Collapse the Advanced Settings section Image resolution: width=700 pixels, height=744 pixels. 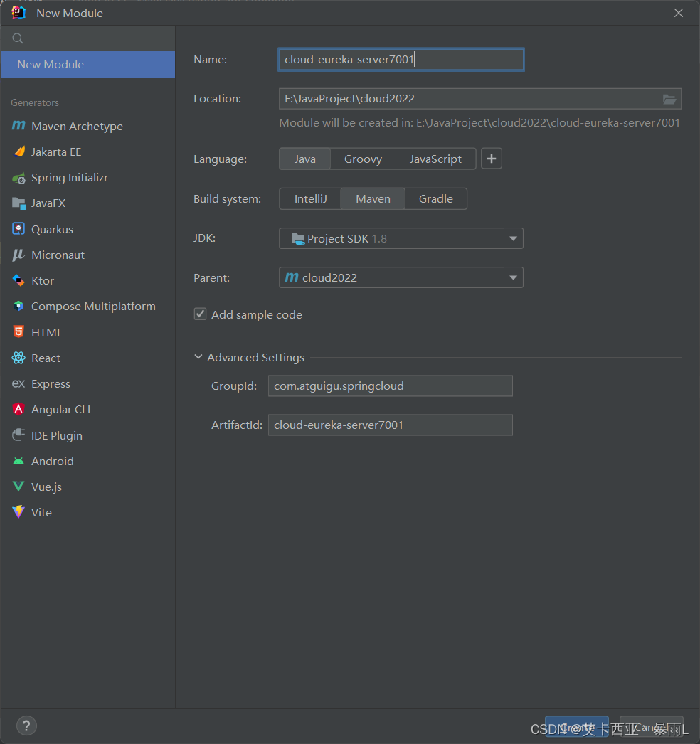point(198,357)
